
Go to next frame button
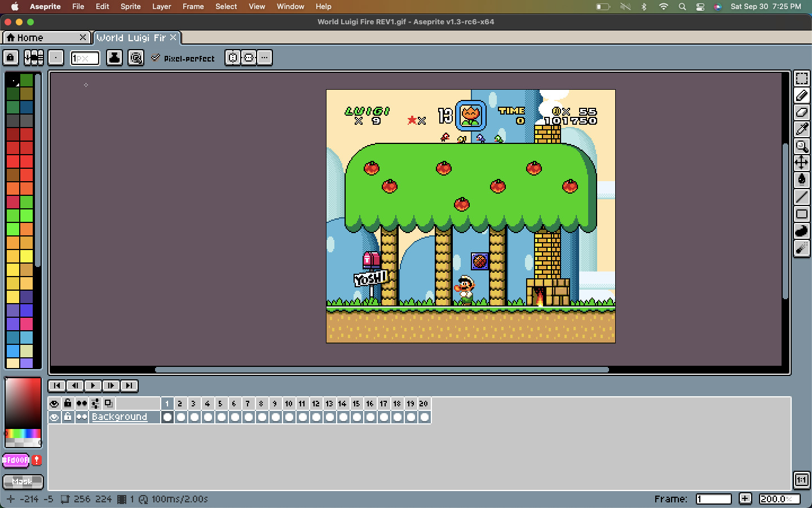tap(111, 386)
